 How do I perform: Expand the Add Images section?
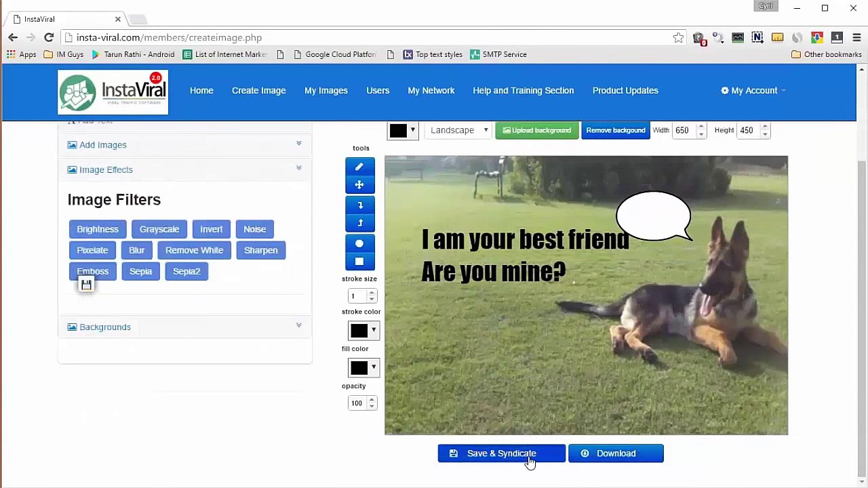pyautogui.click(x=184, y=144)
